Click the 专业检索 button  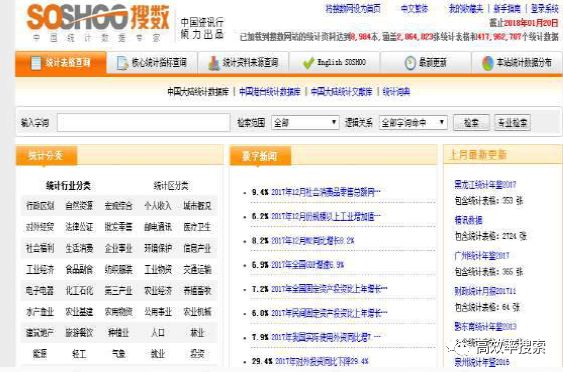click(512, 123)
